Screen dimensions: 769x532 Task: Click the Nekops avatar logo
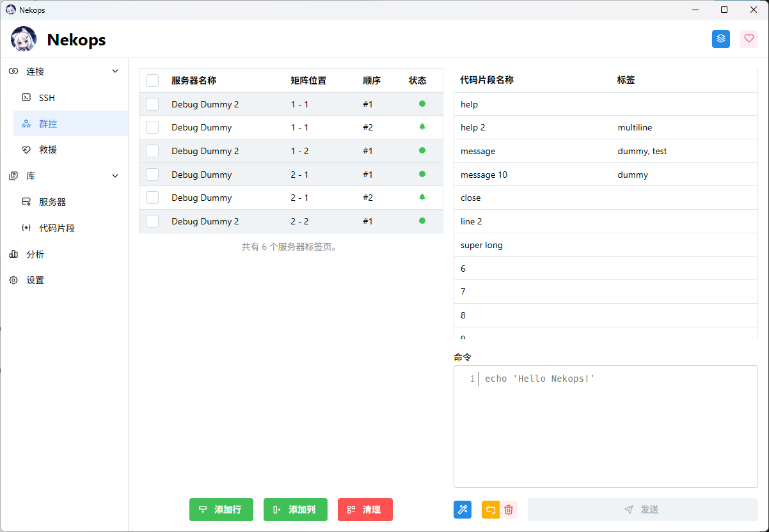(x=24, y=40)
